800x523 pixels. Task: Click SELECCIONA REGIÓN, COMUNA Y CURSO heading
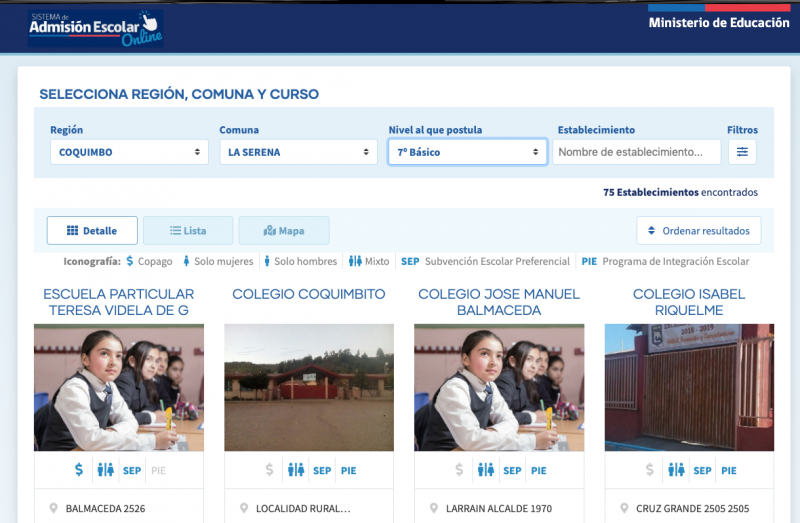point(179,94)
